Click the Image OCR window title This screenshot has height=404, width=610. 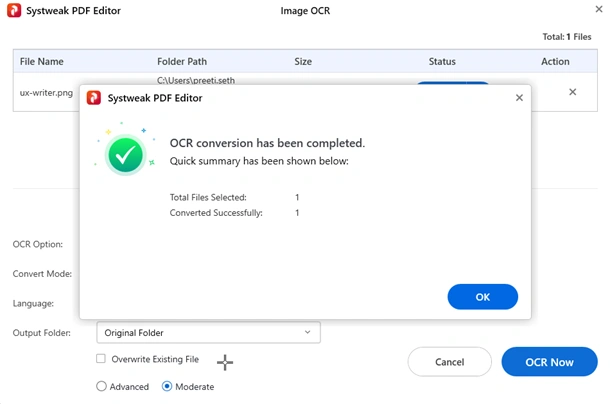(x=305, y=11)
